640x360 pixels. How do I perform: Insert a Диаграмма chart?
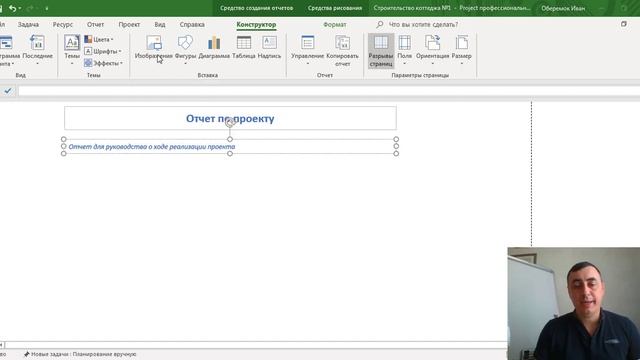[214, 47]
